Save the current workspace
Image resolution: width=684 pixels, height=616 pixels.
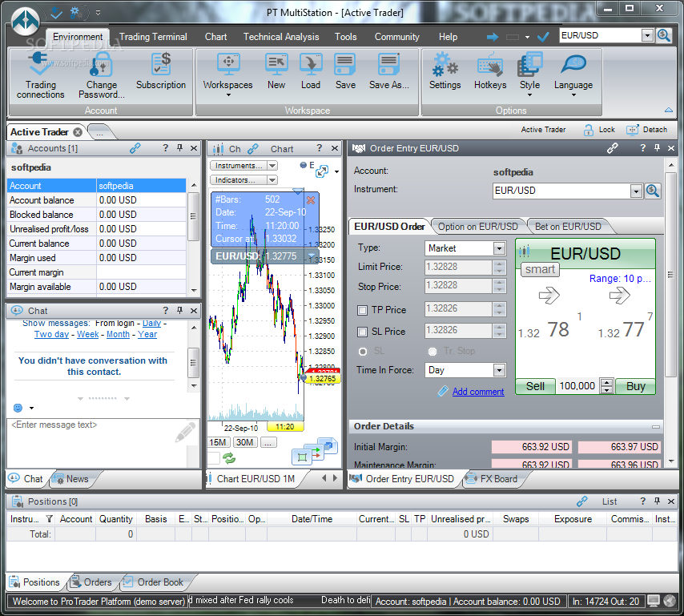click(x=345, y=71)
